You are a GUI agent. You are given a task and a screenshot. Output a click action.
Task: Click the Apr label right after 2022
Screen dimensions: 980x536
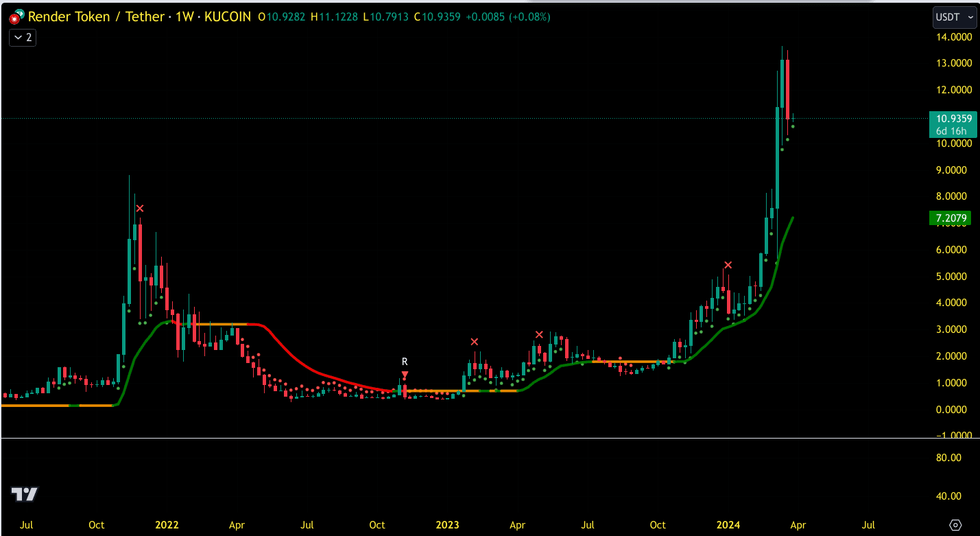[x=237, y=525]
